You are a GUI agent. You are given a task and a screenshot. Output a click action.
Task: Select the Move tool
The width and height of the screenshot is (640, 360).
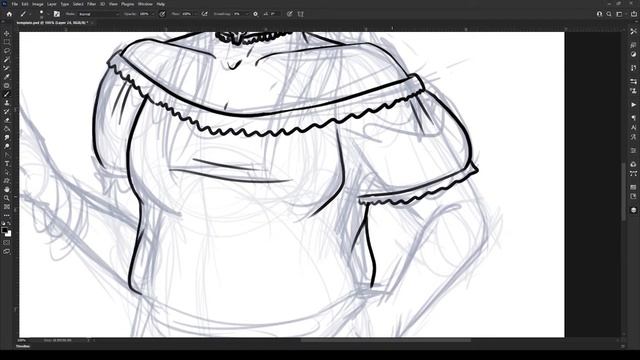pos(7,33)
